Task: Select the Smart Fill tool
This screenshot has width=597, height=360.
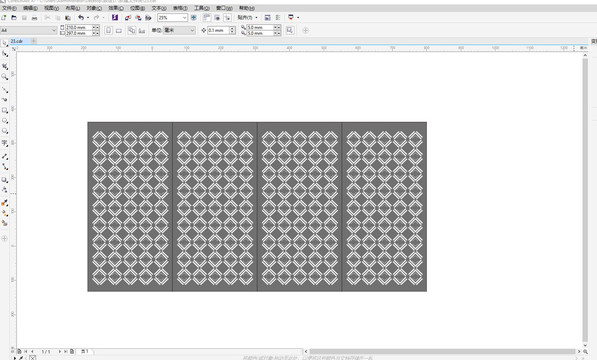Action: pos(5,223)
